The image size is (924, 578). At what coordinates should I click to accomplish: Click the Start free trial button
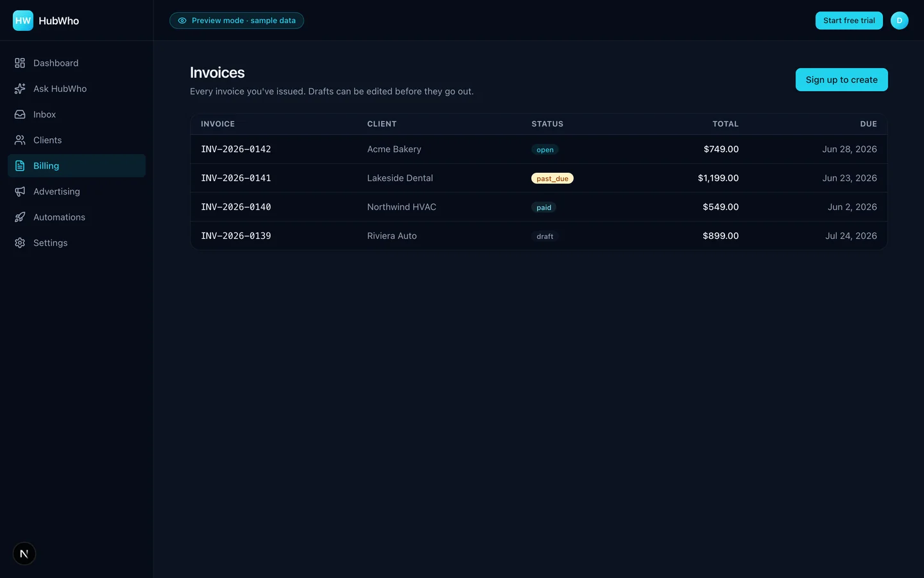pyautogui.click(x=849, y=21)
